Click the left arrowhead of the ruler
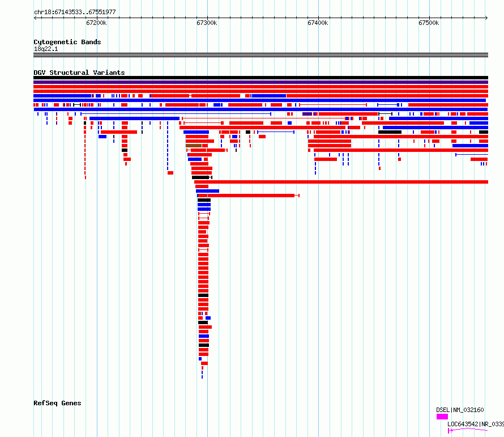This screenshot has height=437, width=504. coord(35,18)
